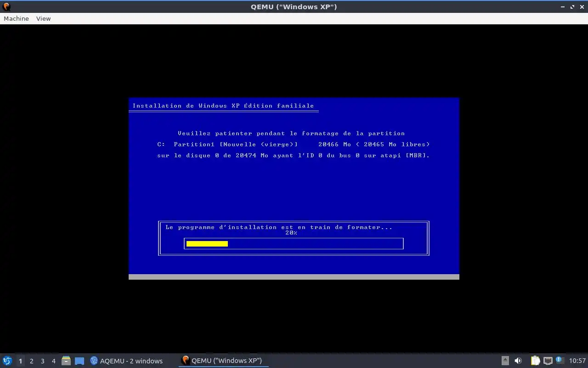Viewport: 588px width, 368px height.
Task: Activate the AQEMU - 2 windows taskbar entry
Action: [126, 361]
